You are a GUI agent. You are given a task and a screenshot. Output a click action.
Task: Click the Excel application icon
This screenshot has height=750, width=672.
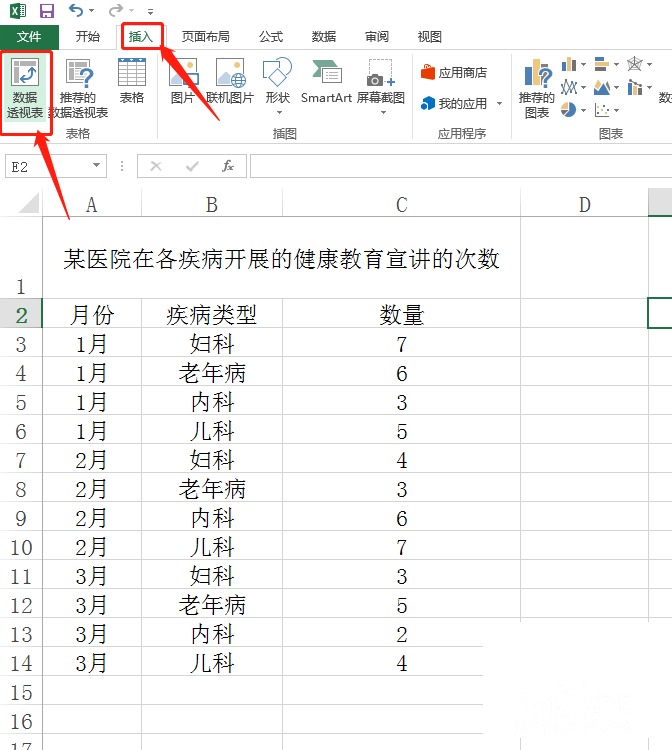coord(18,11)
